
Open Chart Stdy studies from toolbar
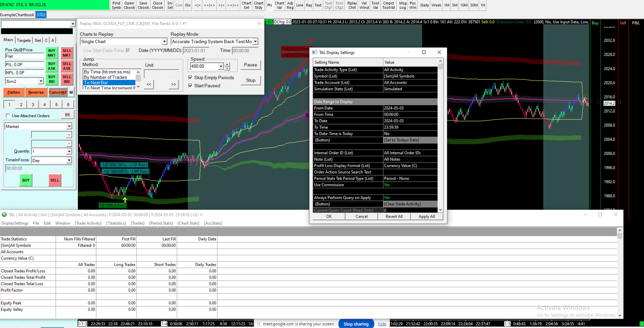coord(259,5)
